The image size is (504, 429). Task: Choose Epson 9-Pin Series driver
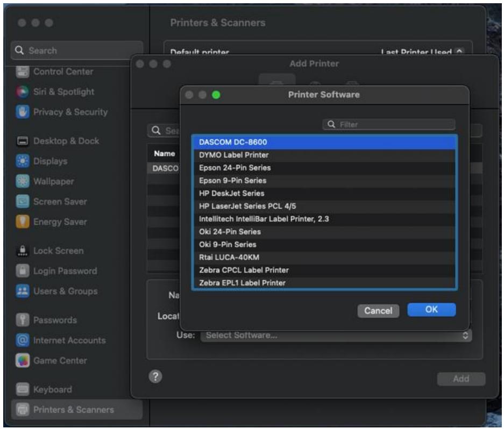coord(325,181)
